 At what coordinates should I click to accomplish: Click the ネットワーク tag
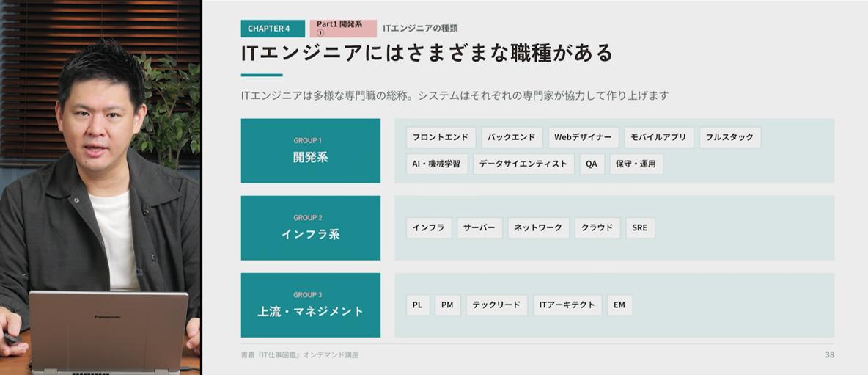(x=538, y=227)
